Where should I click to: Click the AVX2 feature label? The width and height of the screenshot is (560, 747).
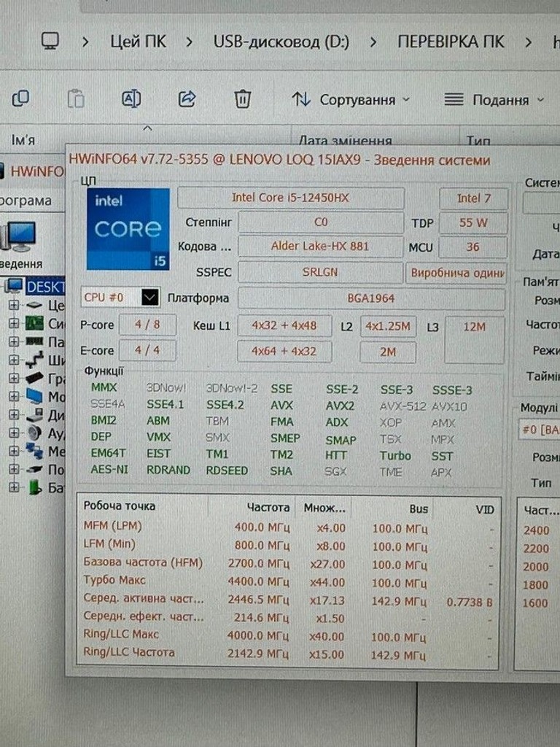[x=340, y=406]
